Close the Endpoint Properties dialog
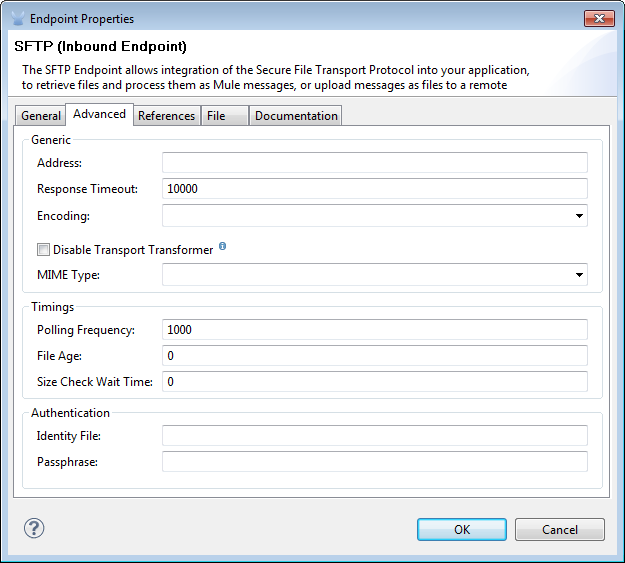Screen dimensions: 625x563 click(599, 18)
